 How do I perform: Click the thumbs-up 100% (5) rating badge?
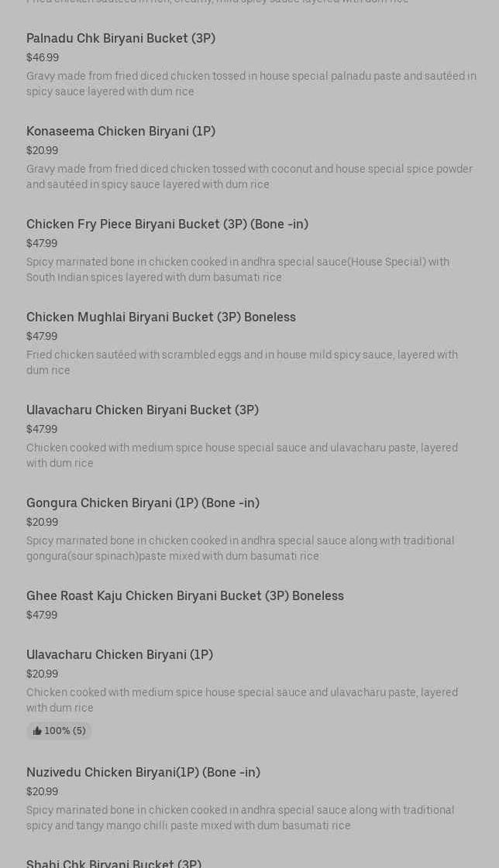click(59, 731)
